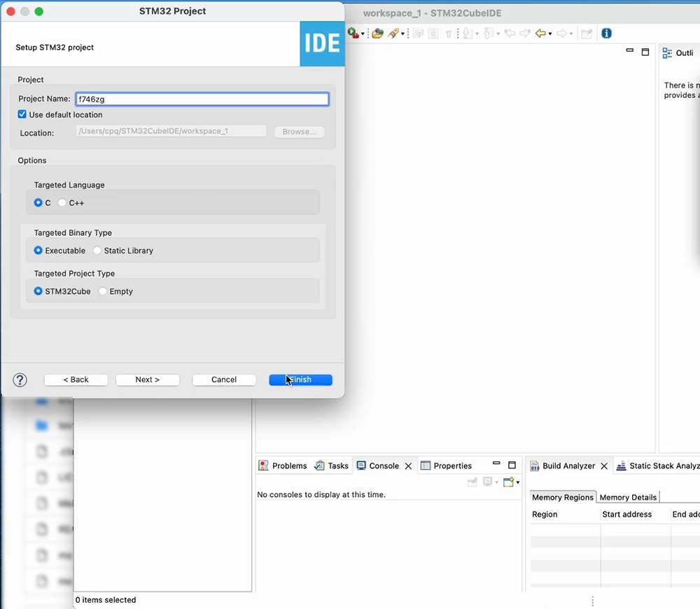Click the Search flashlight toolbar icon
Viewport: 700px width, 609px height.
(394, 34)
